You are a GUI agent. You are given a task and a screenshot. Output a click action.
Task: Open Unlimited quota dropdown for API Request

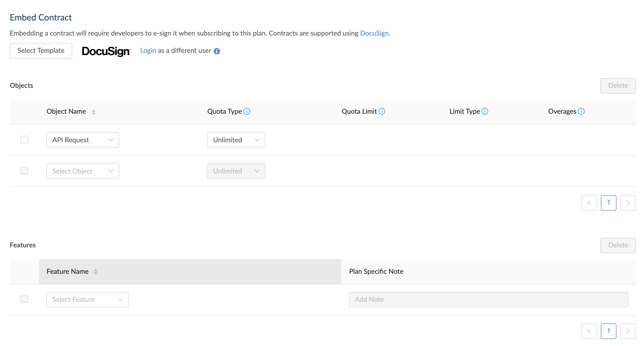pyautogui.click(x=236, y=140)
